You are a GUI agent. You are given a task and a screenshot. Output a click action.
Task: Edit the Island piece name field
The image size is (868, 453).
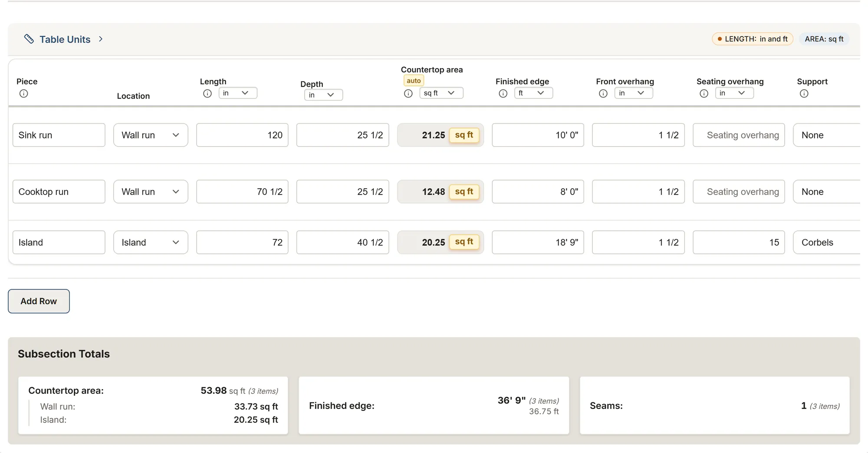point(59,243)
